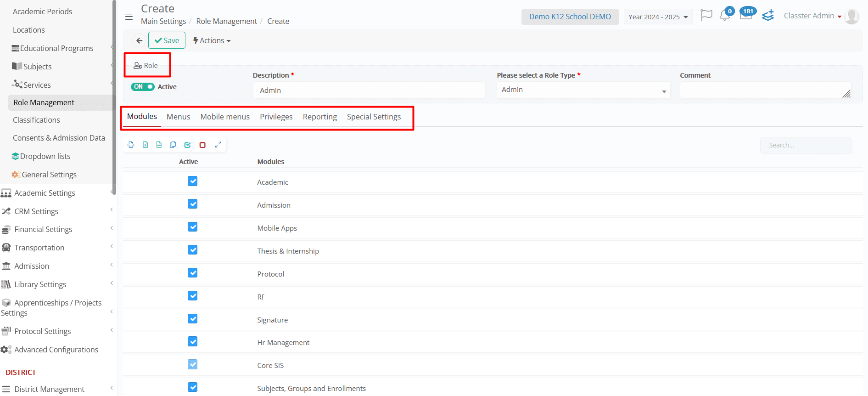Uncheck the Mobile Apps module checkbox
Image resolution: width=868 pixels, height=396 pixels.
193,227
